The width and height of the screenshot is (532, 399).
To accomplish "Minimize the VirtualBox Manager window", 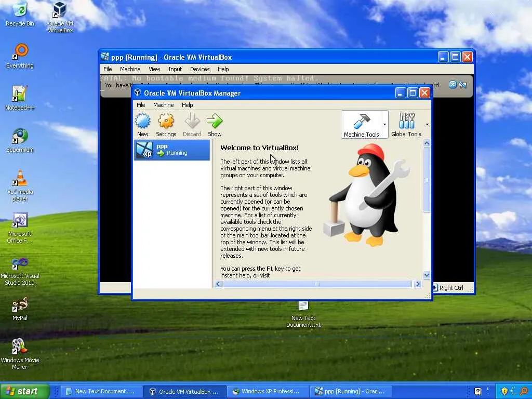I will [401, 93].
